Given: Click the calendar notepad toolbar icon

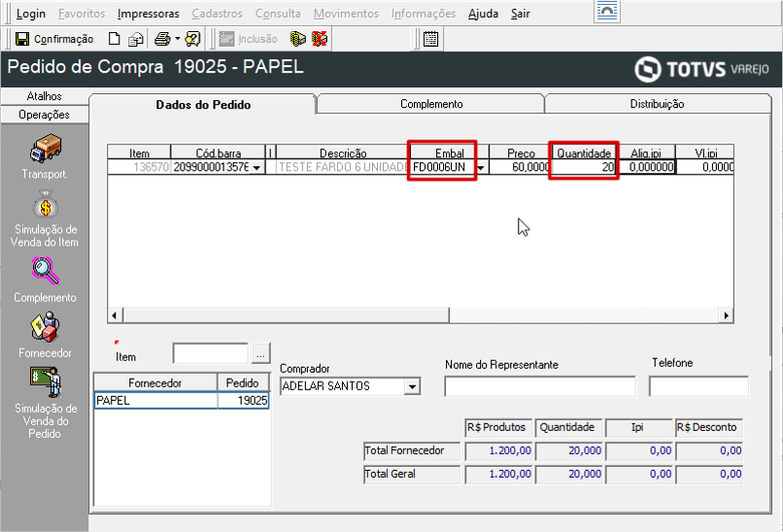Looking at the screenshot, I should 430,39.
